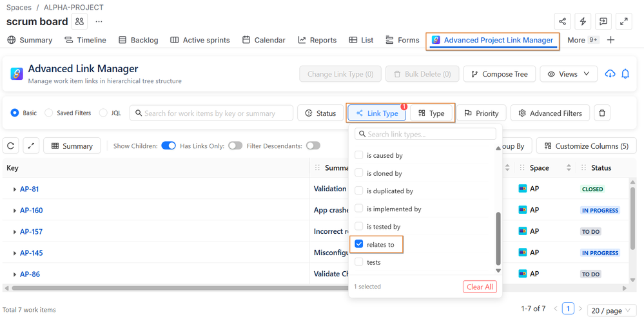Expand the AP-86 row
The width and height of the screenshot is (644, 324).
click(15, 274)
